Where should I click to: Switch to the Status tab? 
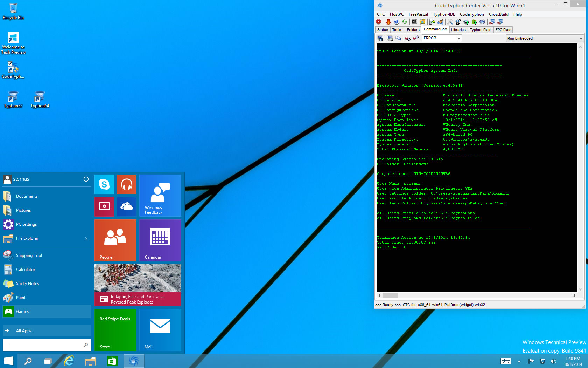click(x=383, y=30)
